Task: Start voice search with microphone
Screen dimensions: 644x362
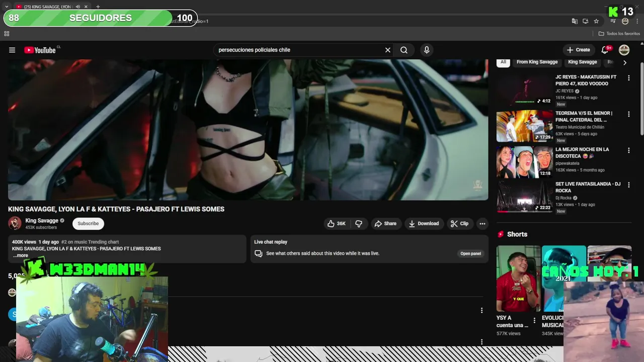Action: 427,50
